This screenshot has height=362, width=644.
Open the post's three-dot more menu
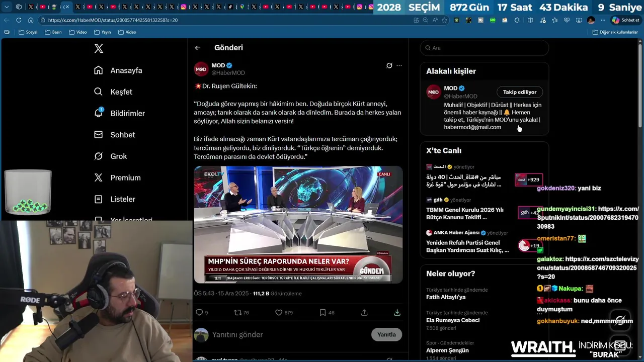[x=399, y=65]
